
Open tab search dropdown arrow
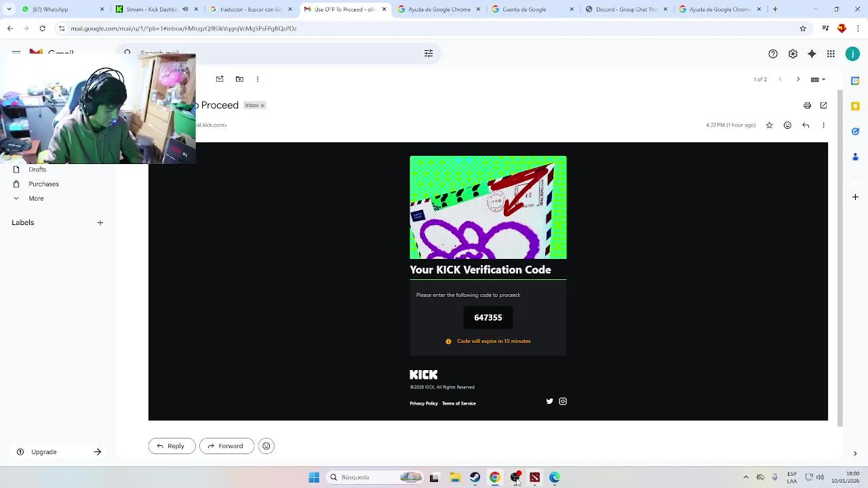(8, 9)
